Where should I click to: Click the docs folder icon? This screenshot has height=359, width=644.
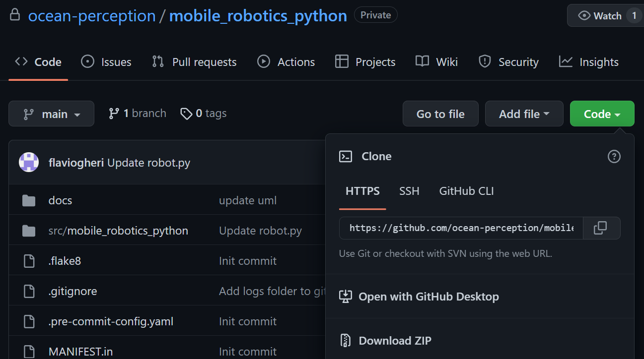coord(29,201)
